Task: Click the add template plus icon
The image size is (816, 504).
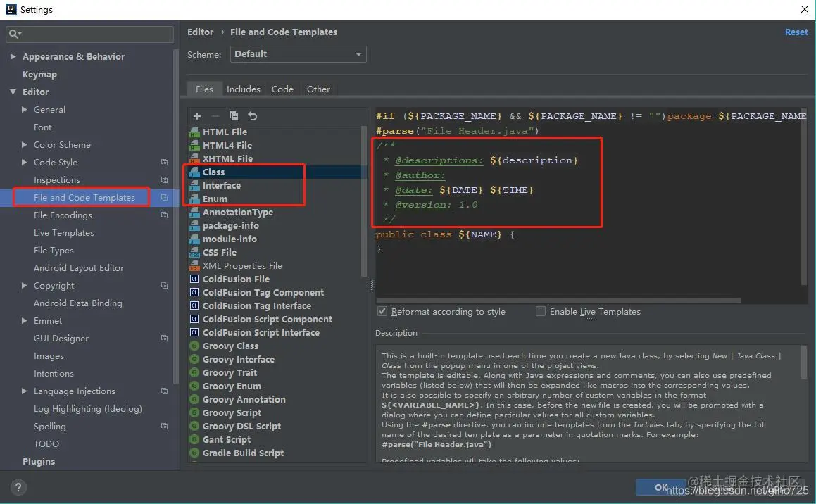Action: pyautogui.click(x=196, y=116)
